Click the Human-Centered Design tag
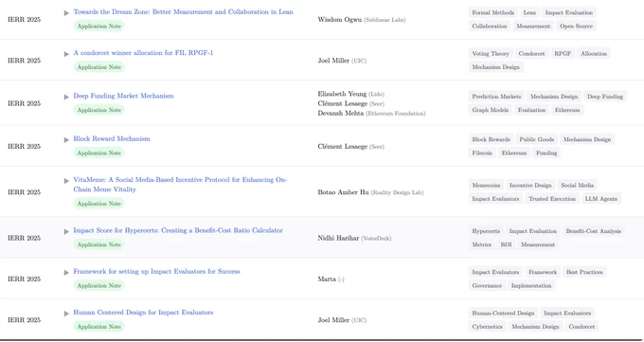The image size is (644, 342). pos(503,314)
